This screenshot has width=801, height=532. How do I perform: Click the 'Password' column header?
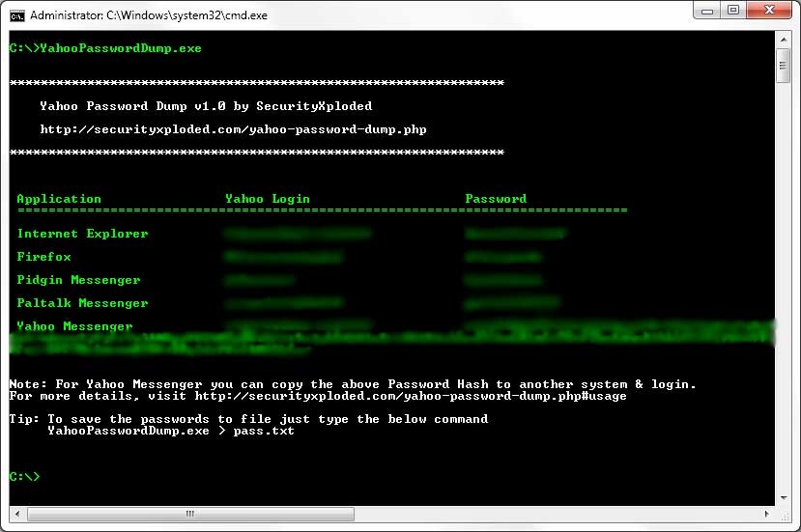(496, 199)
